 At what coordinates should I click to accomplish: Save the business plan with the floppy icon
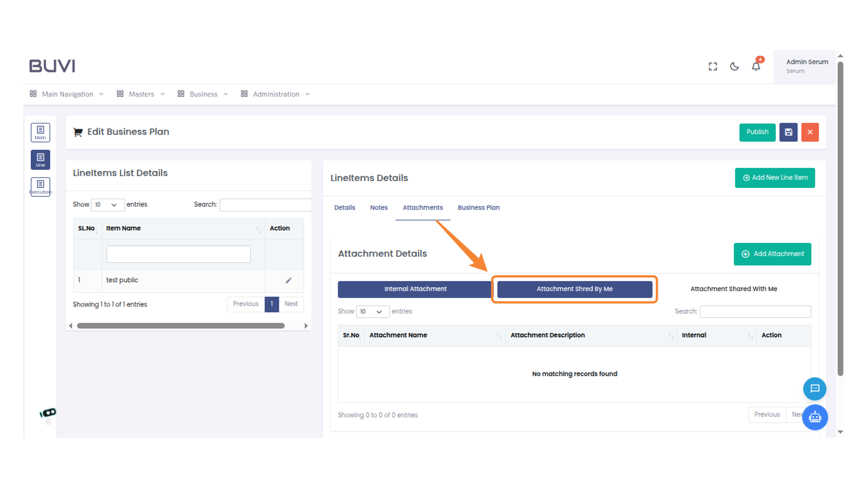[x=788, y=132]
